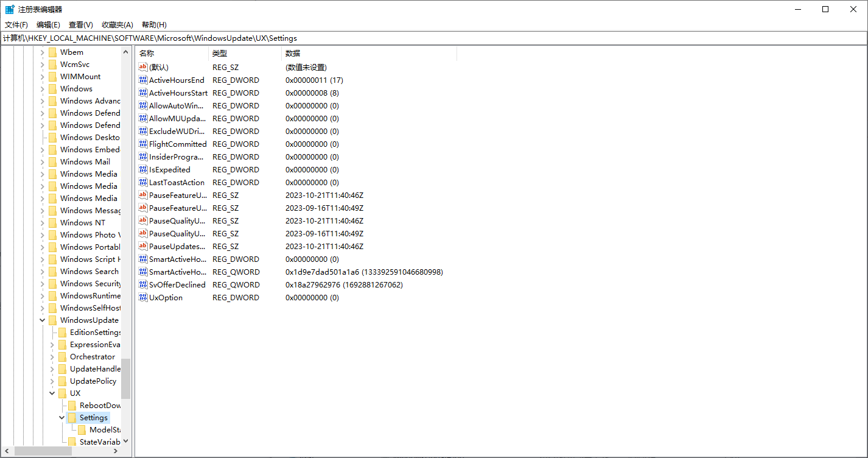
Task: Click the DWORD icon beside ActiveHoursEnd
Action: [143, 80]
